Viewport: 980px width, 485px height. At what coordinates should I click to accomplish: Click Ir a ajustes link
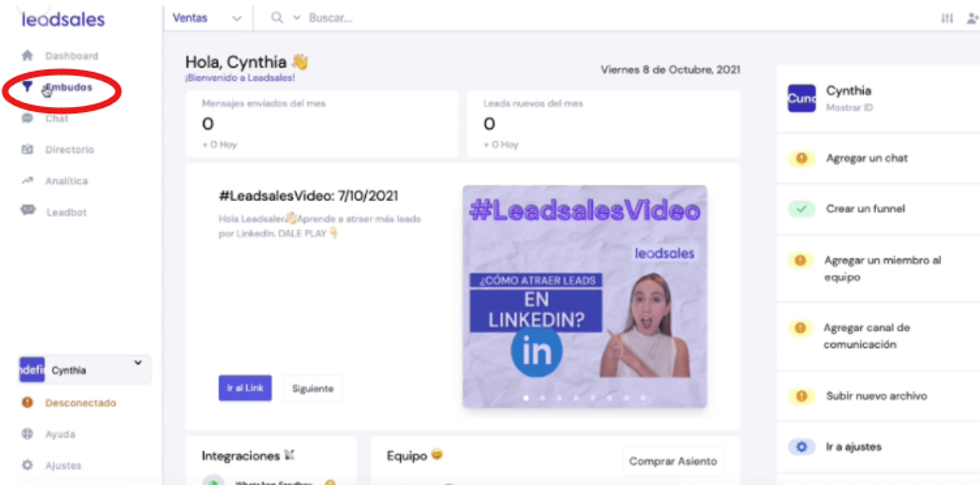pos(853,446)
